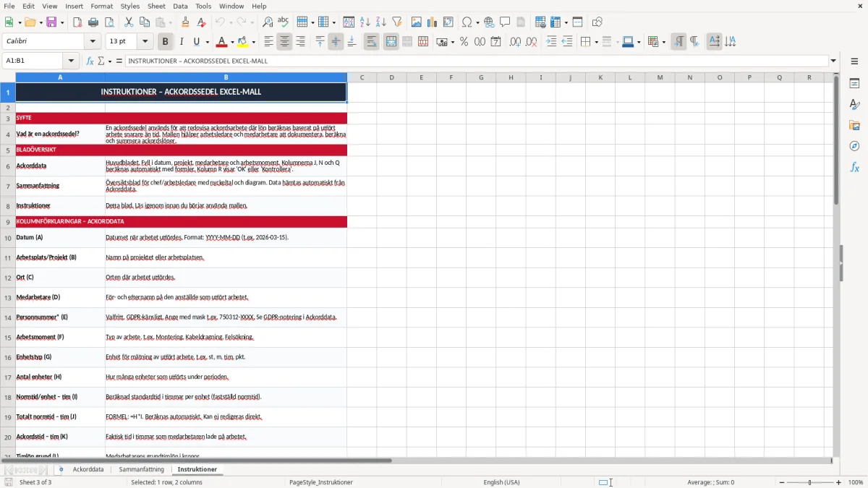Screen dimensions: 868x488
Task: Open the Function Wizard next to formula bar
Action: click(x=90, y=61)
